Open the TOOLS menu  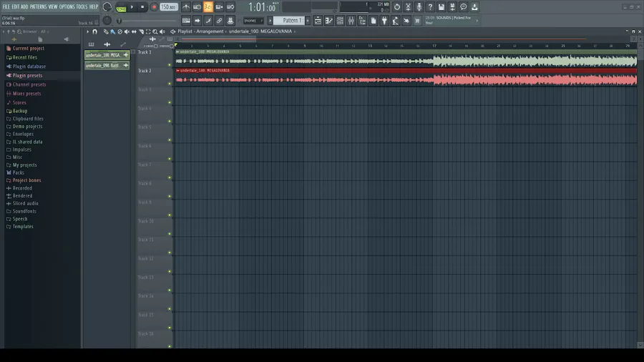click(82, 6)
